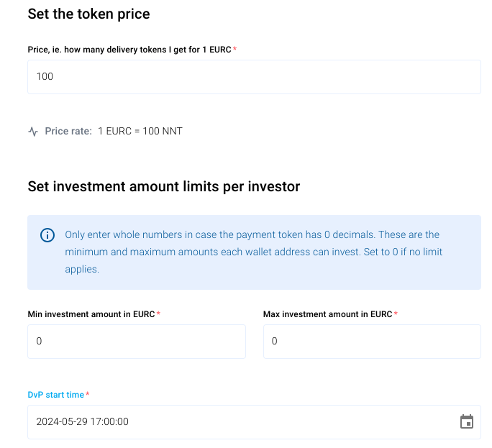Image resolution: width=492 pixels, height=448 pixels.
Task: Click the price rate pulse icon
Action: coord(33,132)
